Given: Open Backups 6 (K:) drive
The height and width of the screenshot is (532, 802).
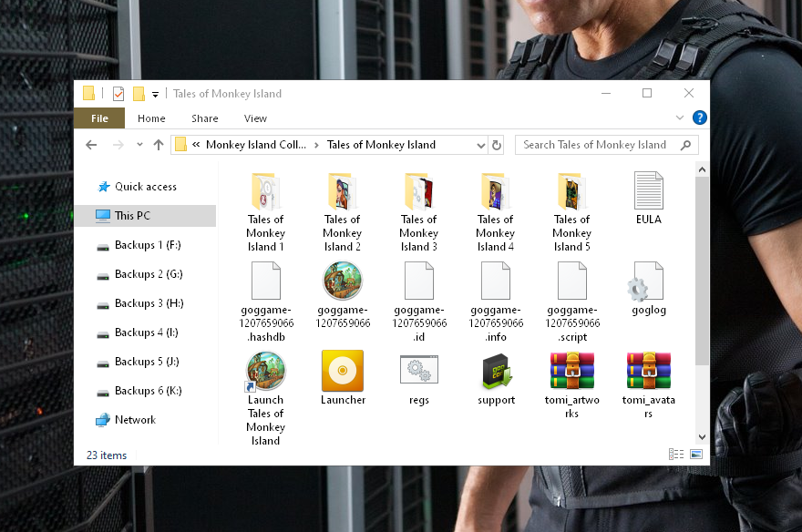Looking at the screenshot, I should click(x=148, y=391).
